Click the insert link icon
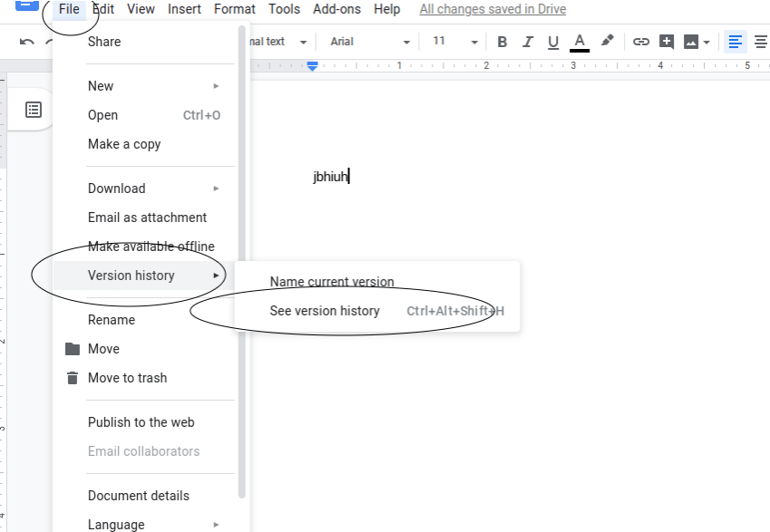This screenshot has height=532, width=770. pyautogui.click(x=641, y=42)
